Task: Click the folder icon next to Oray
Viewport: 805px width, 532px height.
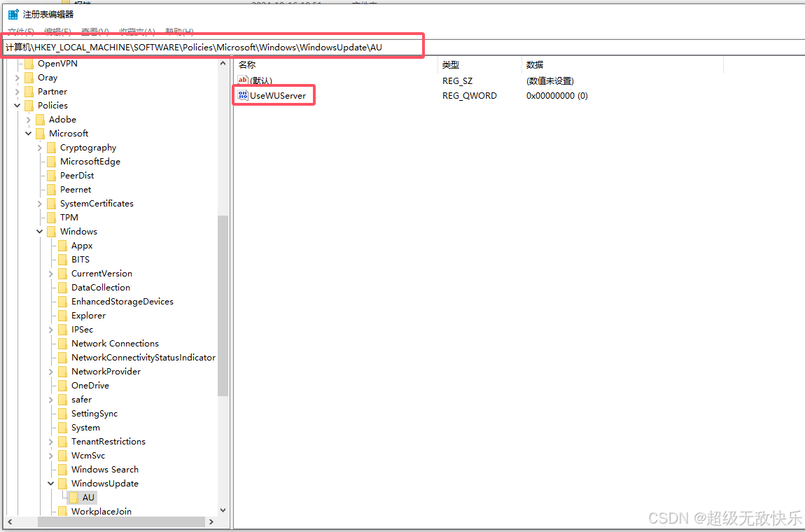Action: [x=29, y=78]
